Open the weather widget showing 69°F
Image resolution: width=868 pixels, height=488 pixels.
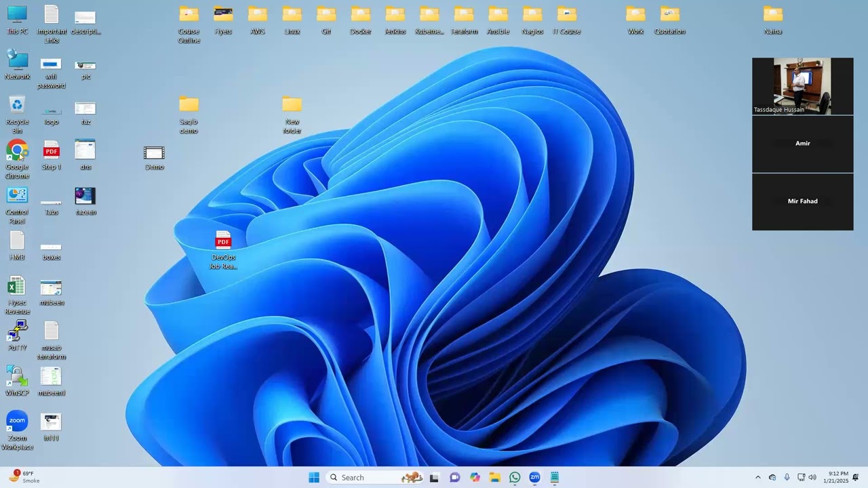pos(24,477)
